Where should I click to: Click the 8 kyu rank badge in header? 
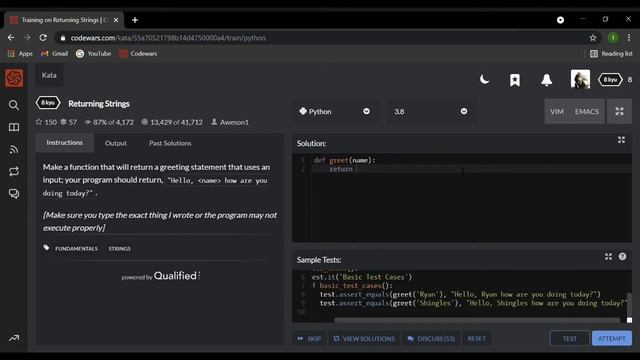[x=610, y=80]
